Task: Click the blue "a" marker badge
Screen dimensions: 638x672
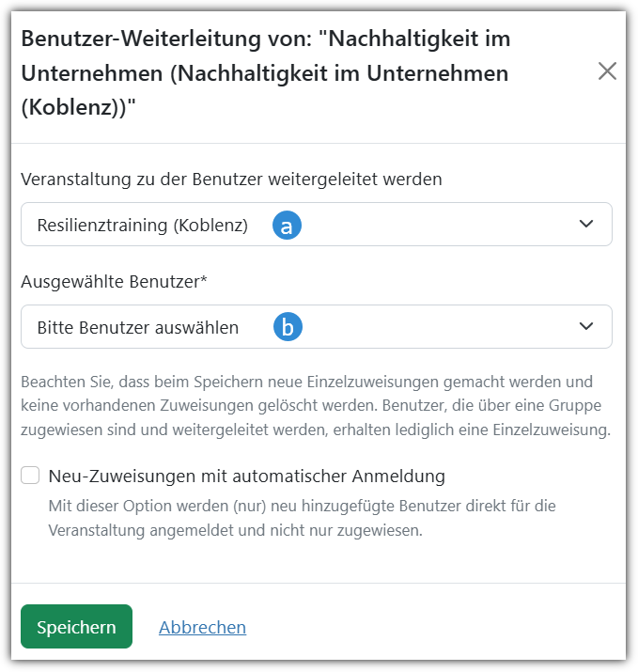Action: click(287, 226)
